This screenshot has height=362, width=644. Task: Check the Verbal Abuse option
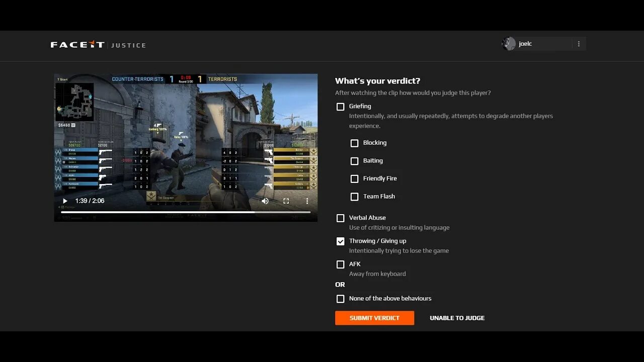click(341, 218)
